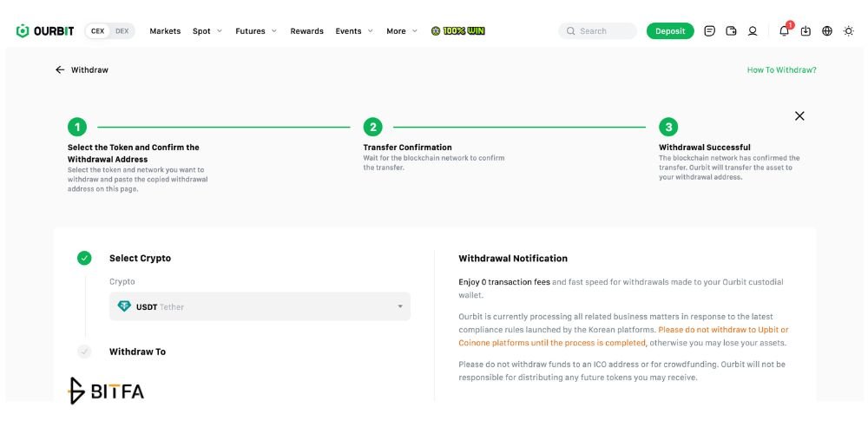The image size is (868, 434).
Task: Expand the Futures menu
Action: (x=256, y=31)
